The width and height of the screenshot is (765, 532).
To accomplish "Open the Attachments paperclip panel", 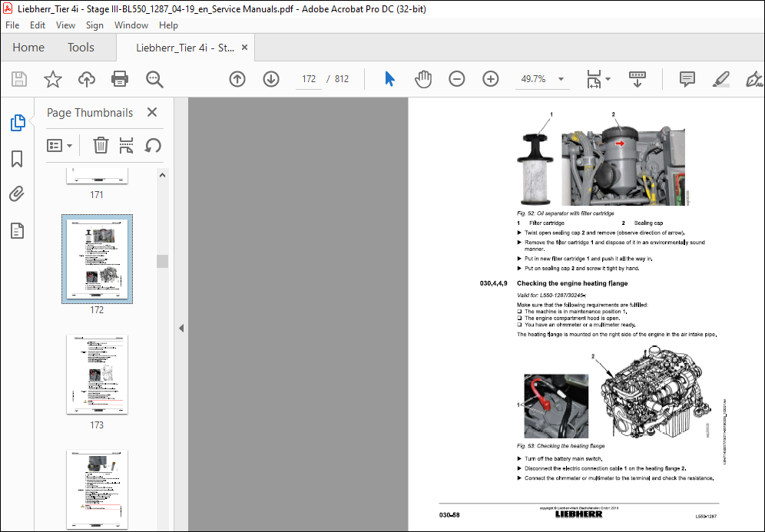I will 17,194.
